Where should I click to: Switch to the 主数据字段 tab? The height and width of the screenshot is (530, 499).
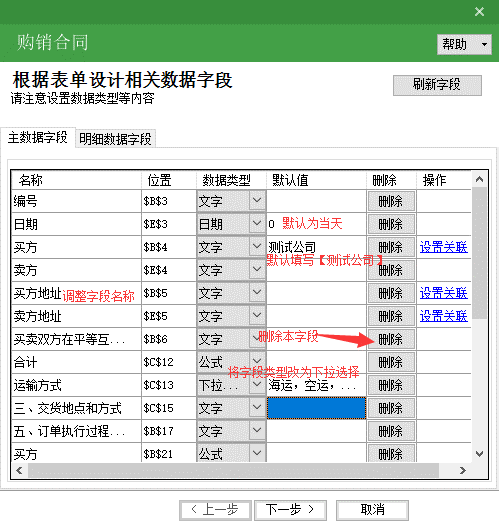coord(38,138)
